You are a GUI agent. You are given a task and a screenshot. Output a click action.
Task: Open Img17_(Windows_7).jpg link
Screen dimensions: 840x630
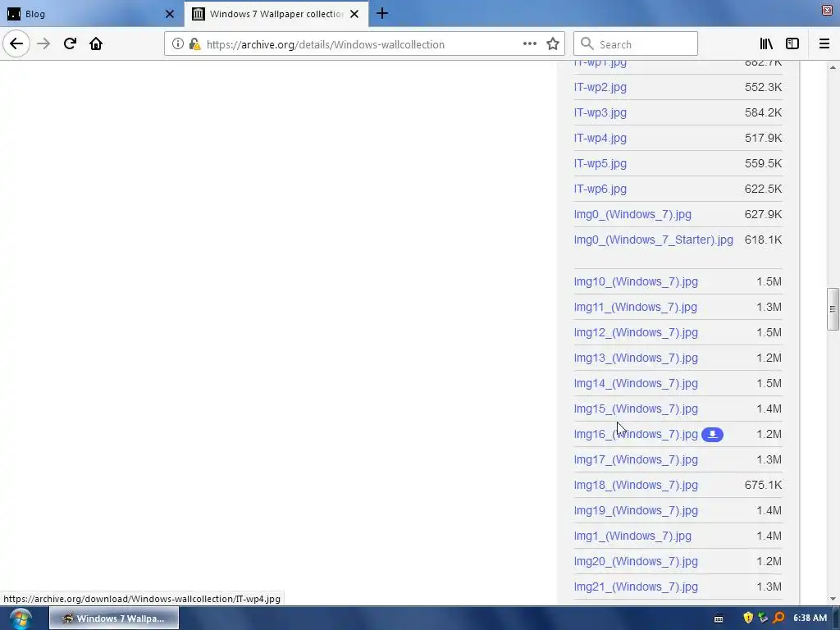636,459
